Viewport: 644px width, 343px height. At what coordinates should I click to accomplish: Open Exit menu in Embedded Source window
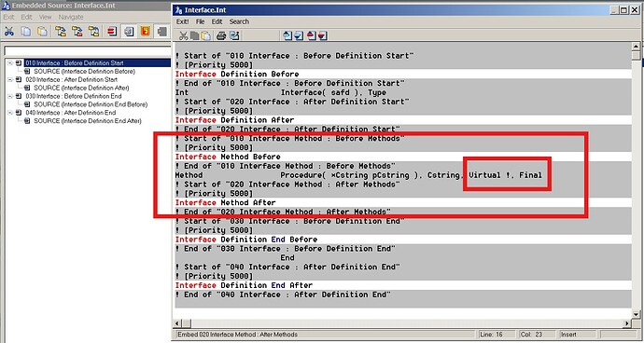[x=8, y=17]
